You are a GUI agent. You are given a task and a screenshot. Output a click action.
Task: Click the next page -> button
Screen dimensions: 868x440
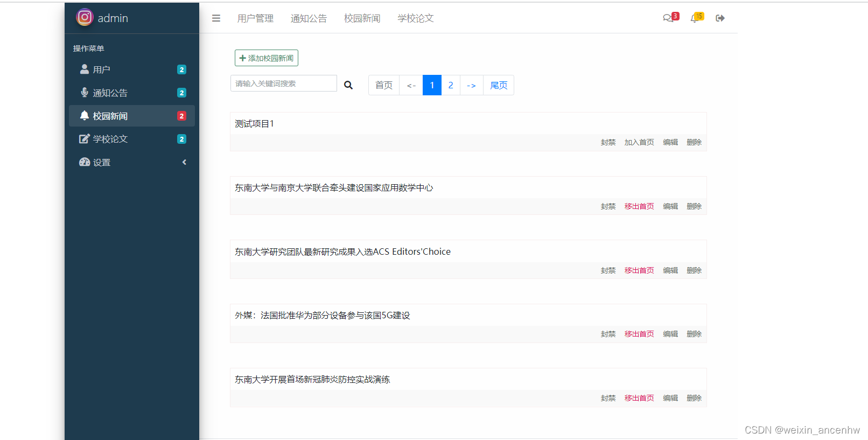[472, 85]
